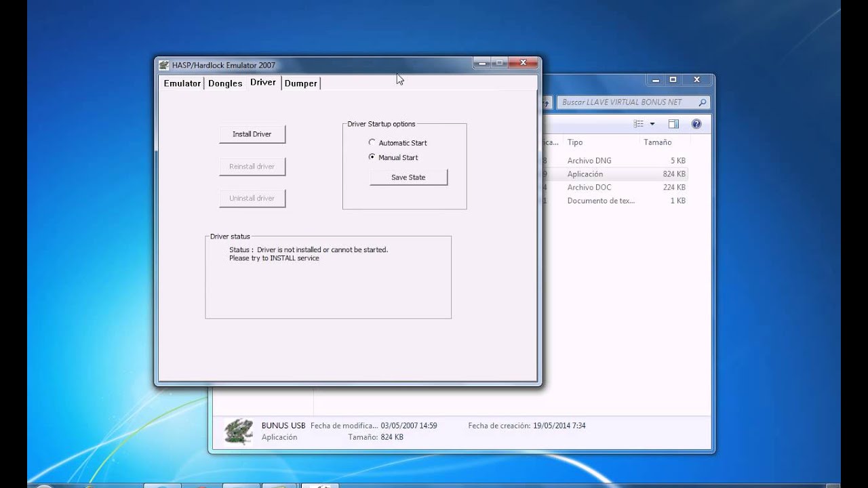Screen dimensions: 868x488
Task: Maximize the Explorer window
Action: coord(673,80)
